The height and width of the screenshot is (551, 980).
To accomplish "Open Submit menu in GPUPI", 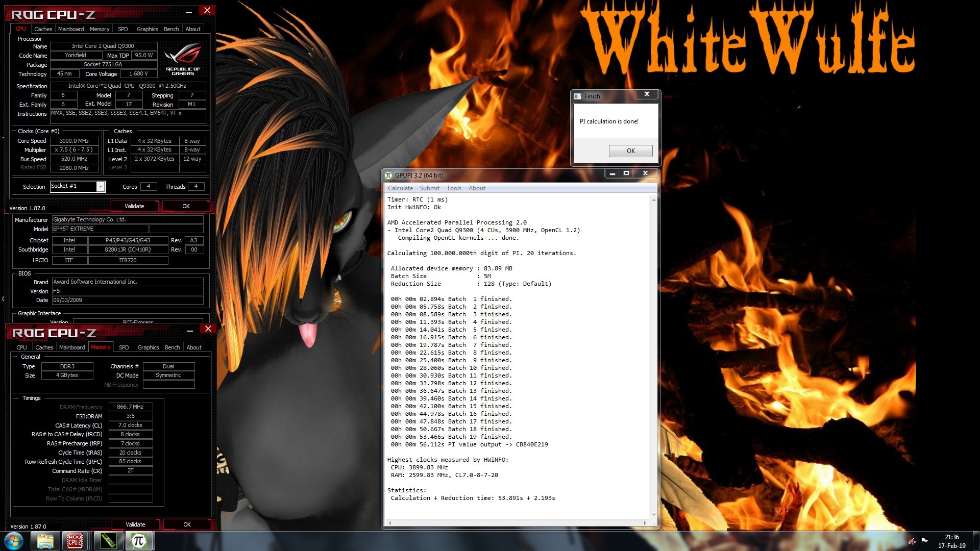I will [429, 188].
